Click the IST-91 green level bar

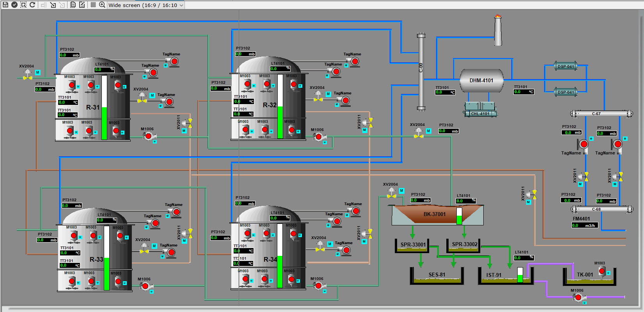point(520,275)
